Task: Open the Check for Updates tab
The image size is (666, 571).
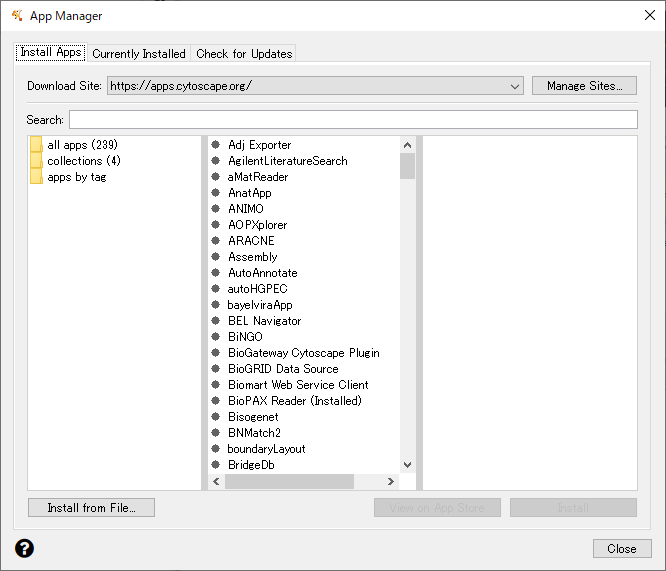Action: [244, 54]
